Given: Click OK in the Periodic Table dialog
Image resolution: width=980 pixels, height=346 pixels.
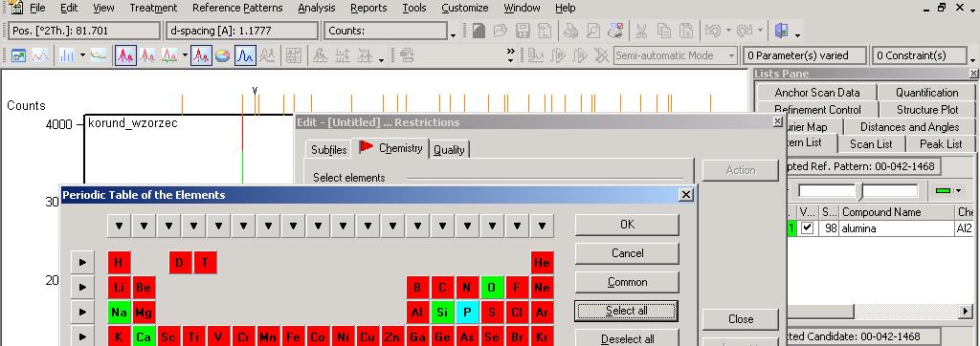Looking at the screenshot, I should (626, 225).
